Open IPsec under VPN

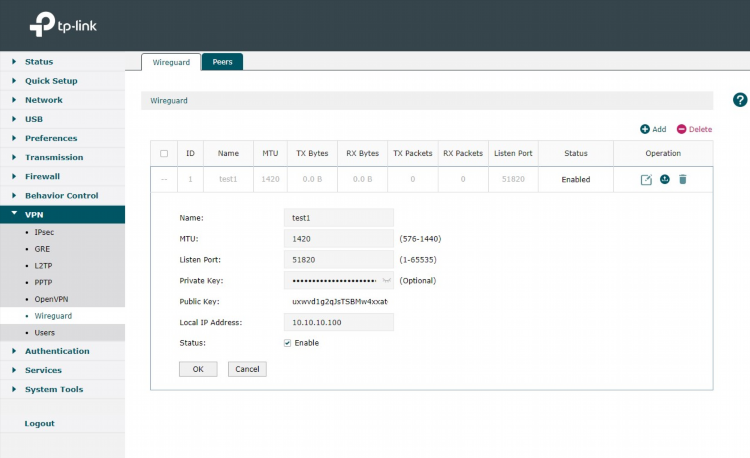pos(44,232)
